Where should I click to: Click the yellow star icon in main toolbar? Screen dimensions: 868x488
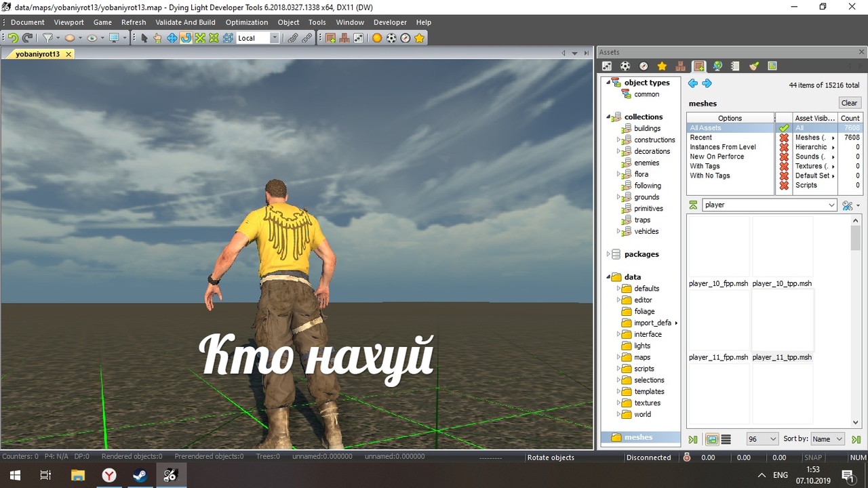[x=420, y=38]
